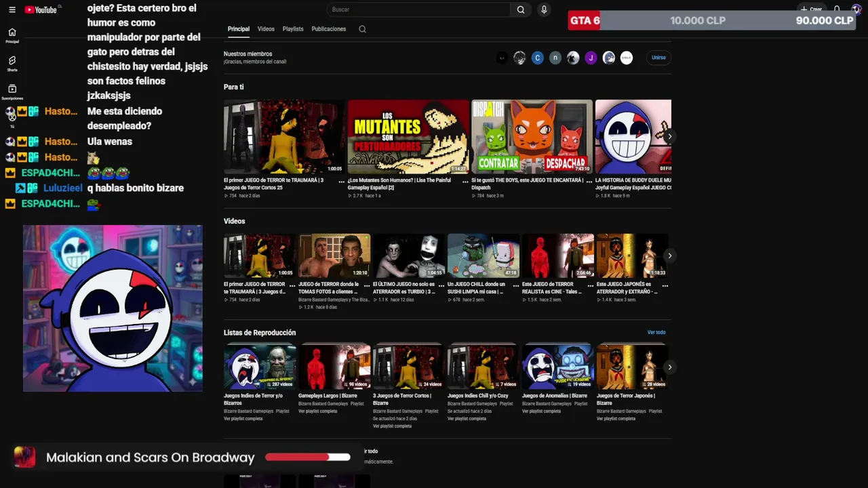Open the Dispatch 'Contratar Despachar' thumbnail
This screenshot has height=488, width=868.
click(x=532, y=137)
